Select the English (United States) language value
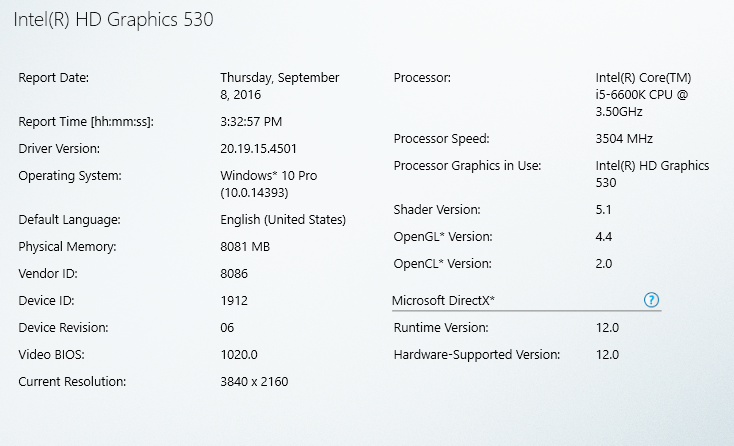This screenshot has height=446, width=734. point(283,220)
